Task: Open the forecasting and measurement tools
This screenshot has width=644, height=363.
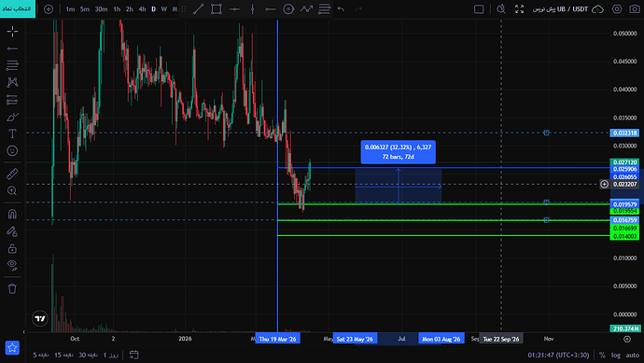Action: [12, 99]
